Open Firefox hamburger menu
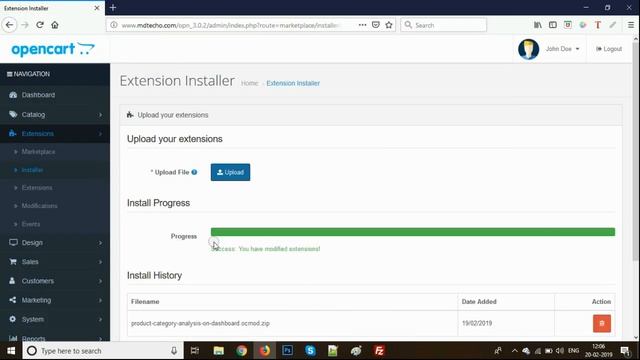Screen dimensions: 640x360 [631, 25]
